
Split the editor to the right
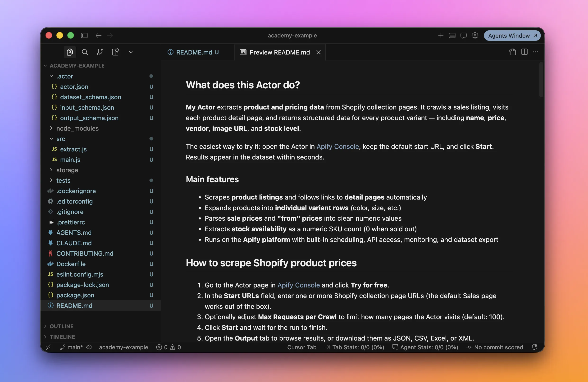click(x=524, y=52)
